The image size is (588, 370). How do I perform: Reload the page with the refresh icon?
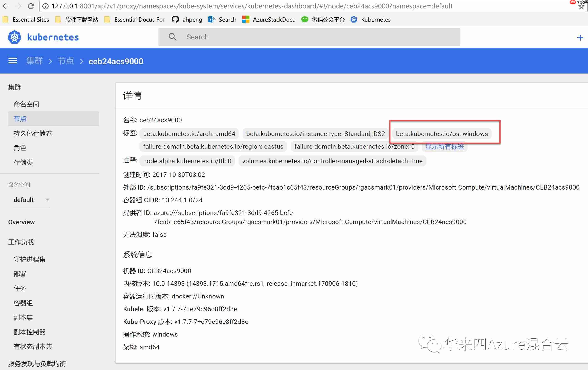coord(31,6)
